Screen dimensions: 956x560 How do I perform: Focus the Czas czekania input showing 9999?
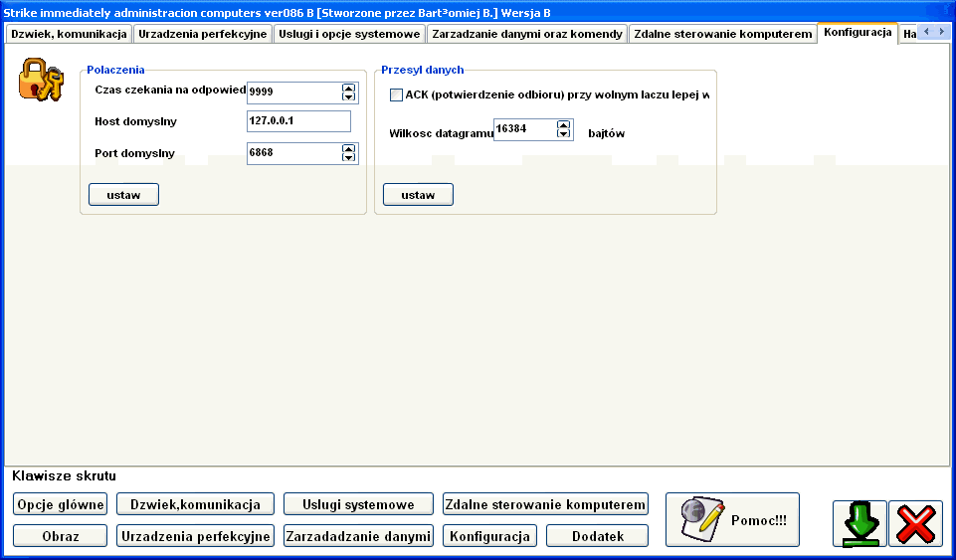pyautogui.click(x=294, y=93)
